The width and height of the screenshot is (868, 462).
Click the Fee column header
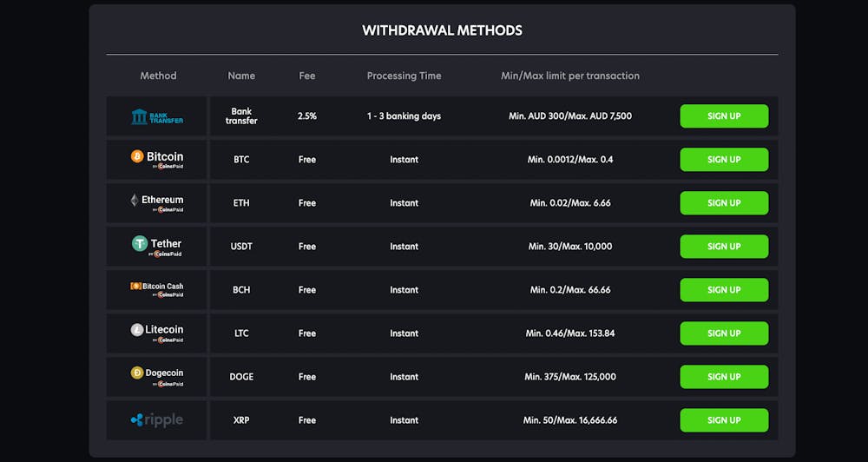pyautogui.click(x=307, y=76)
